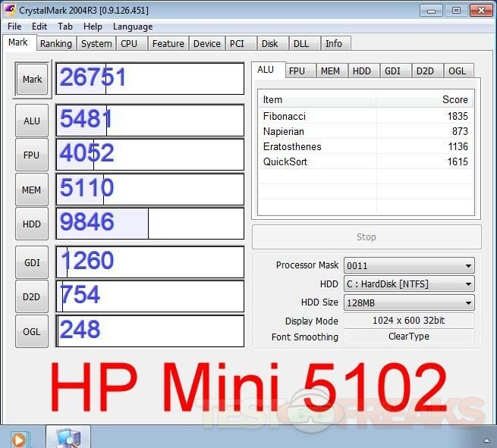Open the Language menu
Viewport: 497px width, 448px height.
tap(133, 27)
